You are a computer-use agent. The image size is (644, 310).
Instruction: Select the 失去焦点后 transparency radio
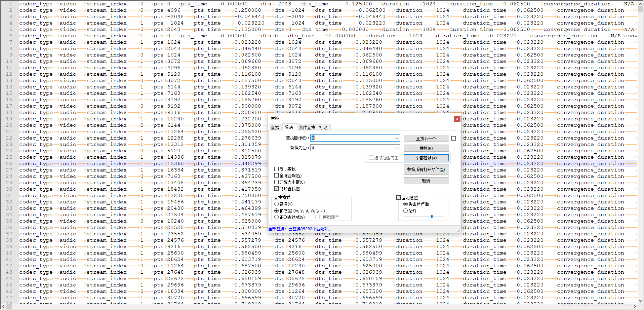[x=405, y=204]
